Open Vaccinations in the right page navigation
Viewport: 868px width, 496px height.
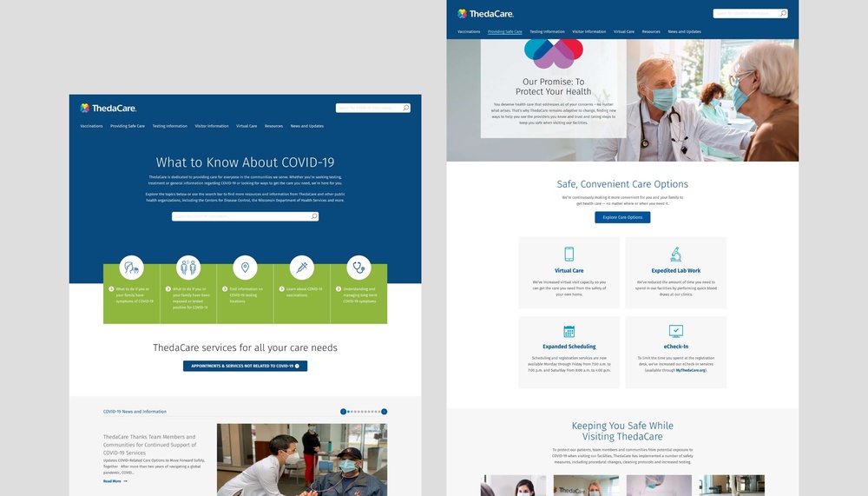click(x=469, y=31)
